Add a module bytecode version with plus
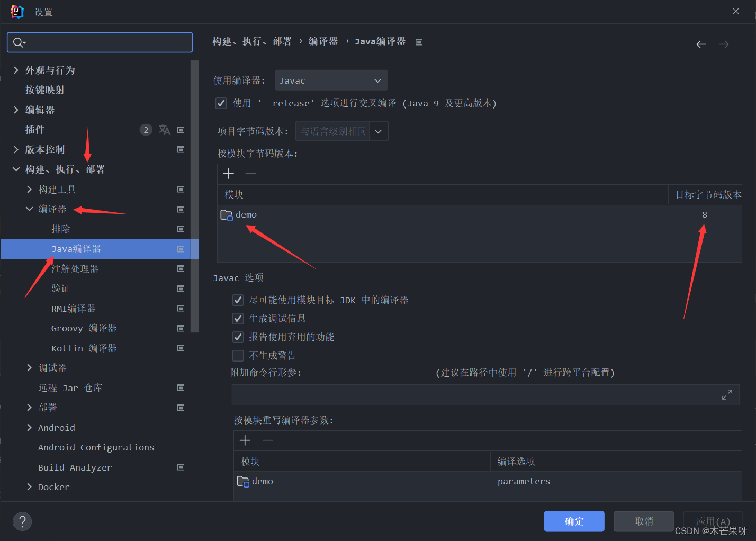756x541 pixels. [229, 174]
